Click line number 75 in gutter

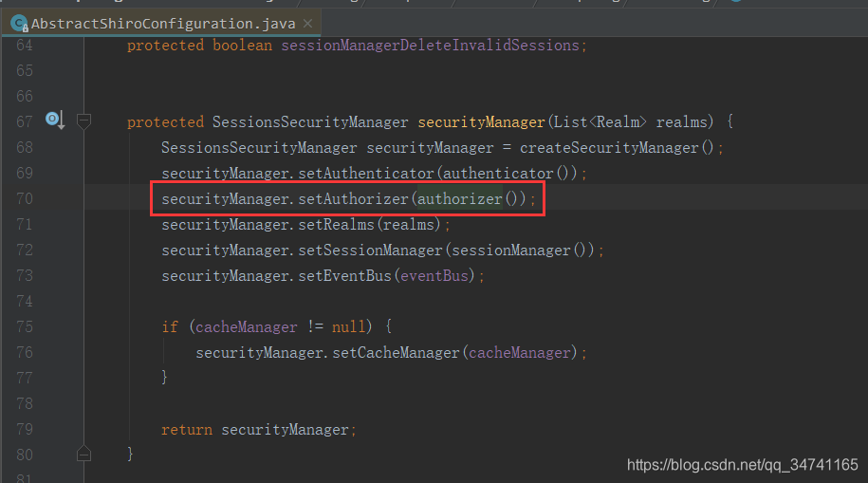click(25, 326)
